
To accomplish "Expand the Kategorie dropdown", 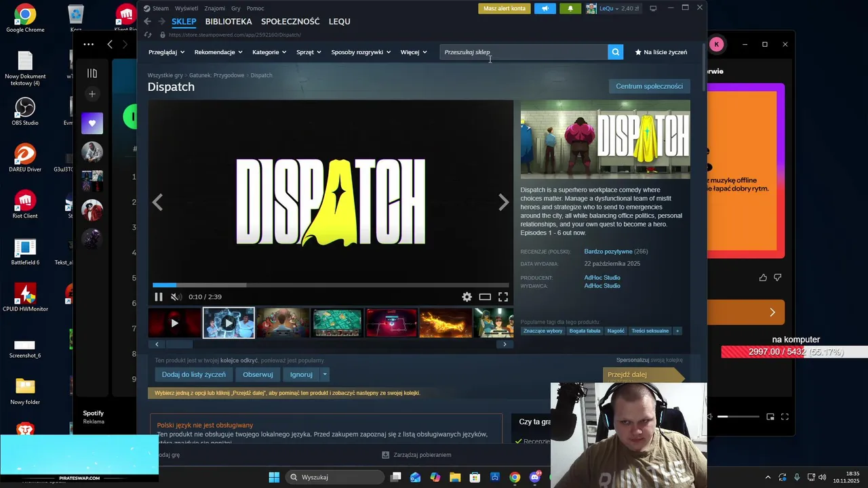I will point(269,52).
